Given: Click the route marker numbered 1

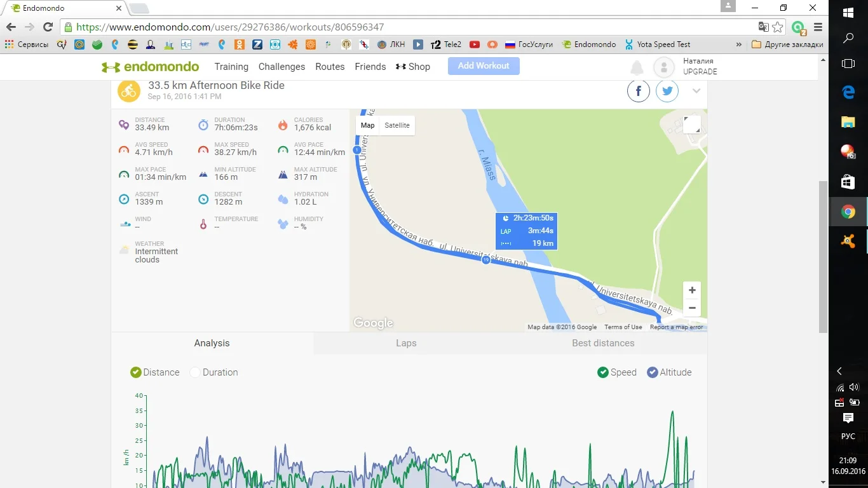Looking at the screenshot, I should (x=357, y=151).
